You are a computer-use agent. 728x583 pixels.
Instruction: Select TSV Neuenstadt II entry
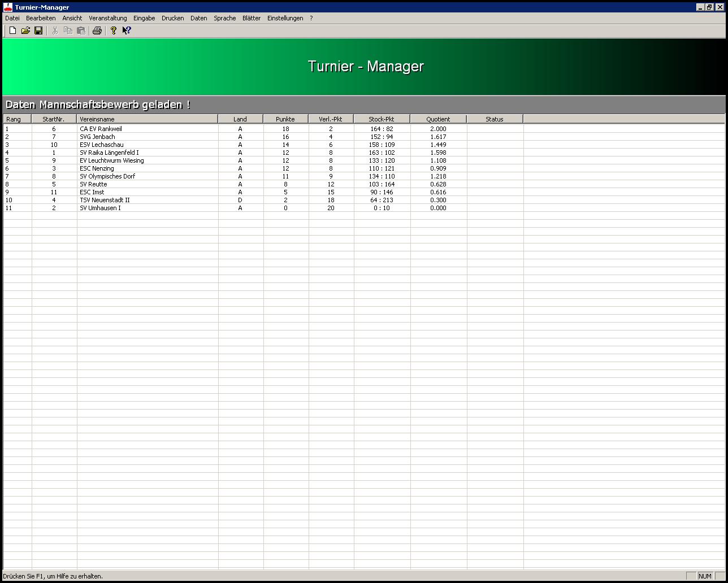pyautogui.click(x=105, y=200)
